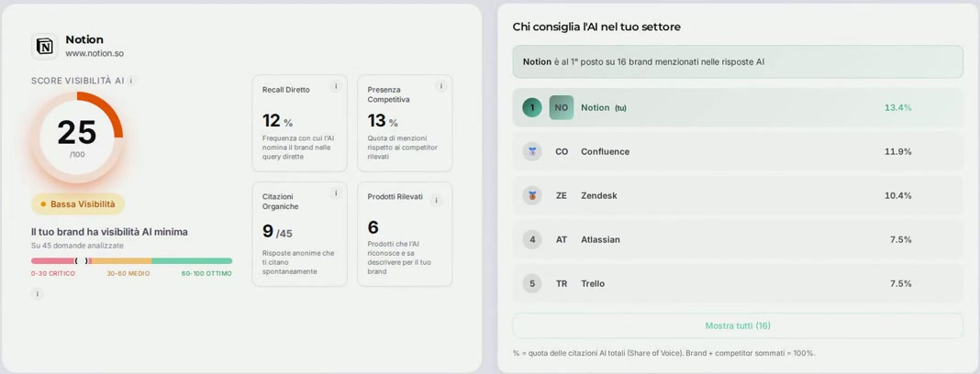Click info icon on Recall Diretto card
Image resolution: width=980 pixels, height=374 pixels.
pyautogui.click(x=336, y=86)
